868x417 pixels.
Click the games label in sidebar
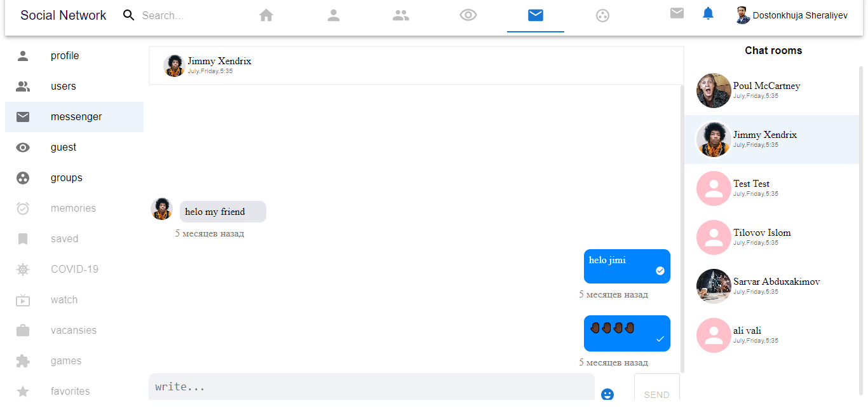[x=66, y=361]
